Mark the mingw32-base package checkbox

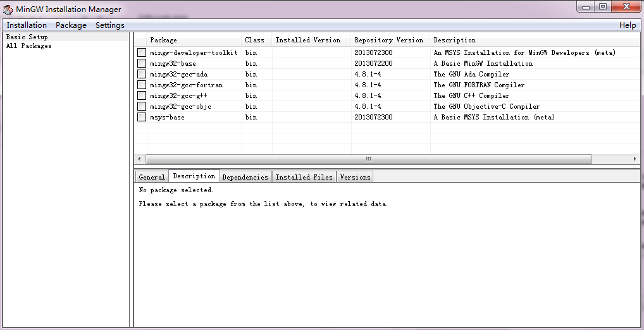click(142, 63)
